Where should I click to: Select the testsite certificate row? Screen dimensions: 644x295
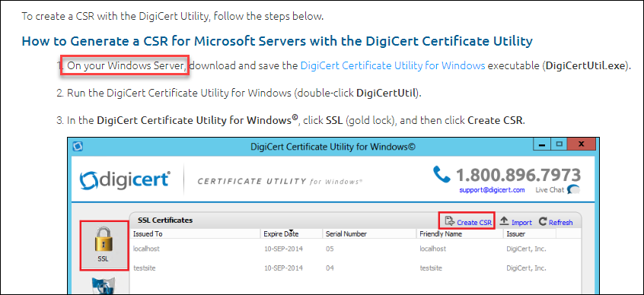[355, 268]
